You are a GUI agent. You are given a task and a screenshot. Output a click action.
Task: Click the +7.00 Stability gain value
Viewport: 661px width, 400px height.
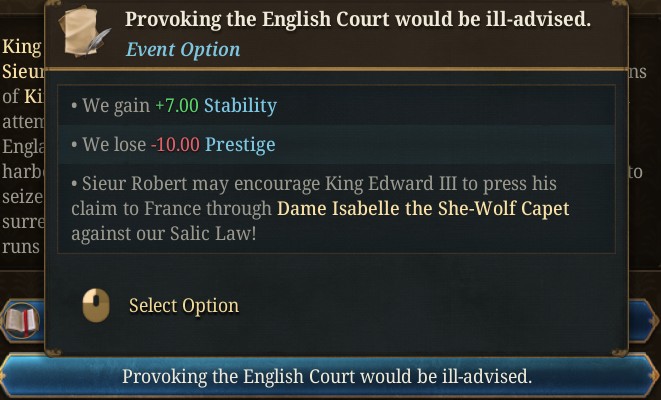point(177,105)
